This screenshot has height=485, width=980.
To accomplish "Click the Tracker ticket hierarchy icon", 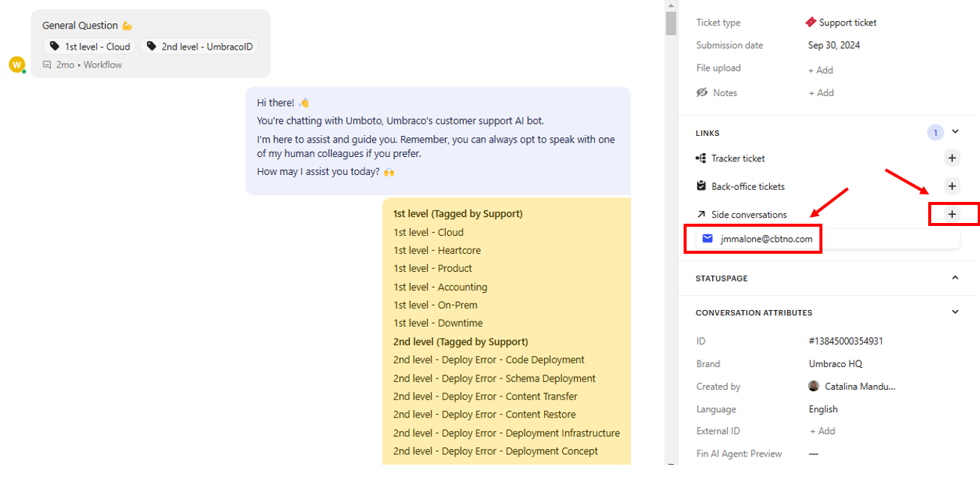I will [x=701, y=158].
